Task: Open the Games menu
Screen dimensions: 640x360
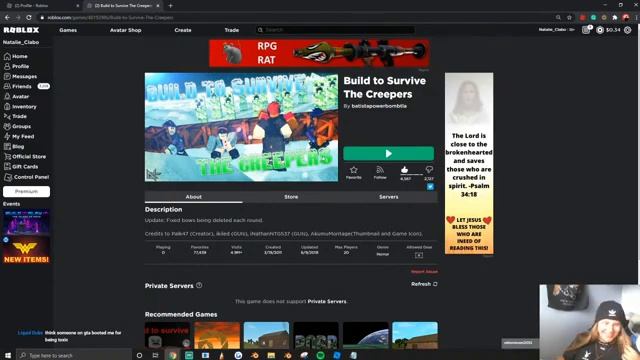Action: click(68, 30)
